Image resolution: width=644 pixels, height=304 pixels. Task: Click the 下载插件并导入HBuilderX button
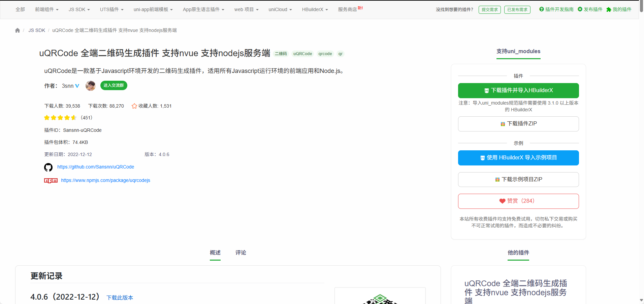coord(518,90)
